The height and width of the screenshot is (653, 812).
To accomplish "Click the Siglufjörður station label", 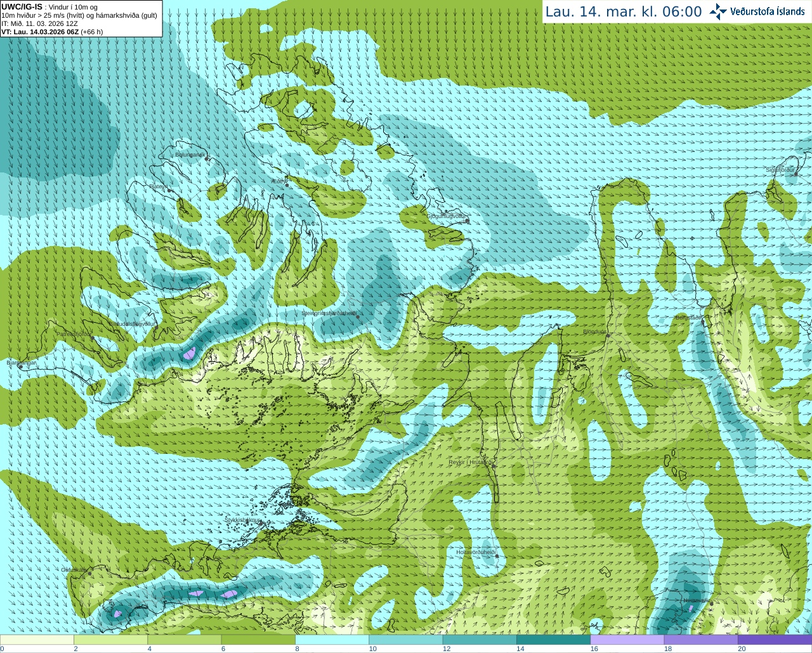I will [x=780, y=170].
